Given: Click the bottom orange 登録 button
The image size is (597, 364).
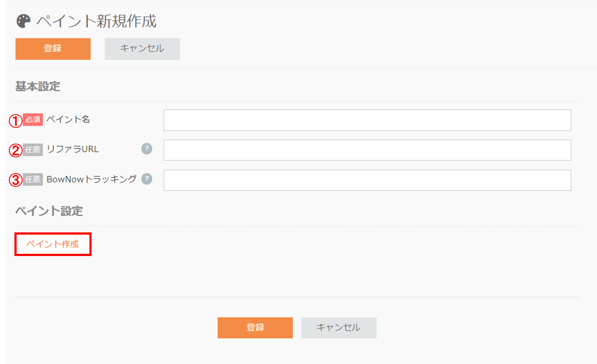Looking at the screenshot, I should (x=255, y=328).
